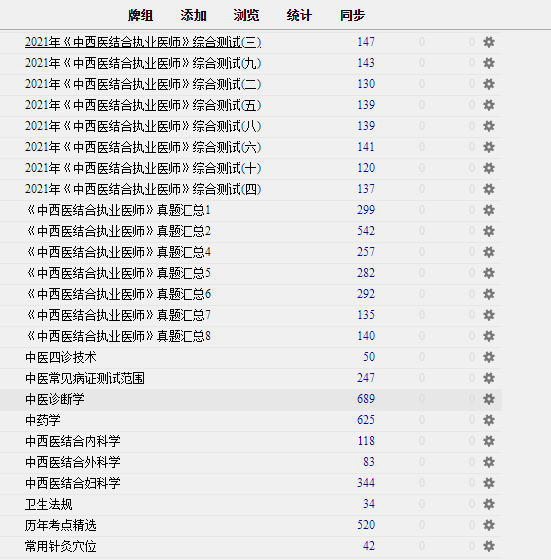Click gear icon beside 卫生法规 deck

coord(489,504)
